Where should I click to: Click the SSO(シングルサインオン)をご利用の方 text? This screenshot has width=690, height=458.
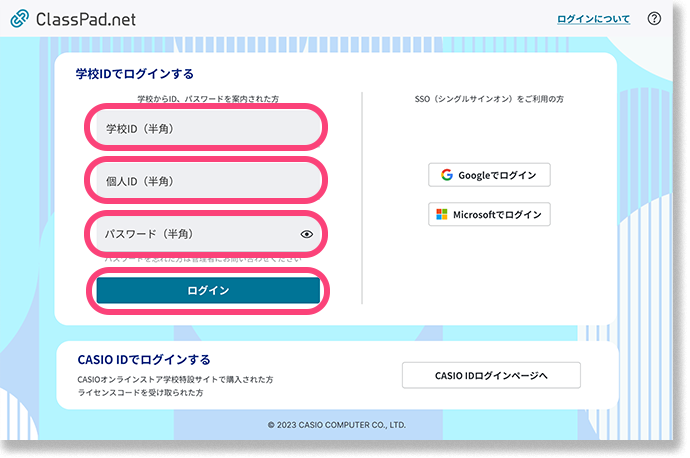[x=489, y=99]
